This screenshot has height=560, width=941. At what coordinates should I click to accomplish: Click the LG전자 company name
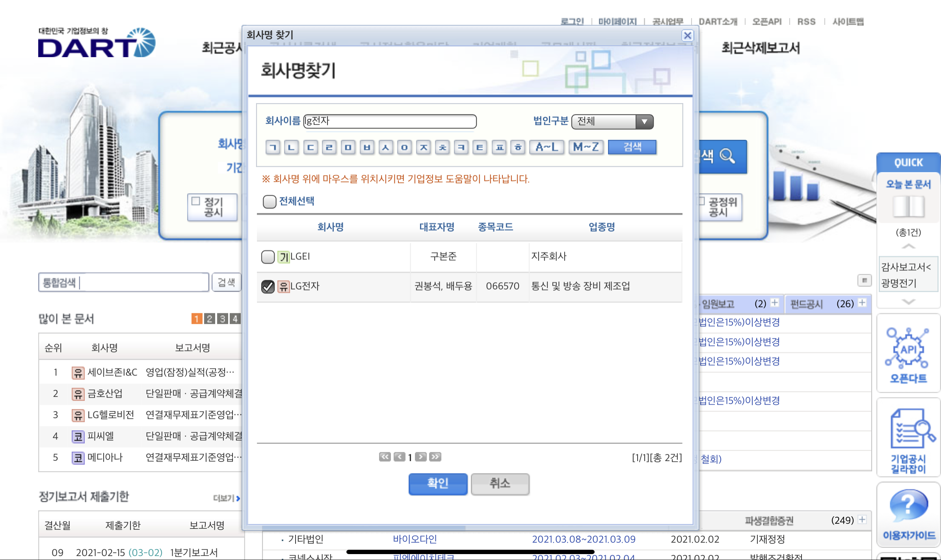[x=305, y=286]
